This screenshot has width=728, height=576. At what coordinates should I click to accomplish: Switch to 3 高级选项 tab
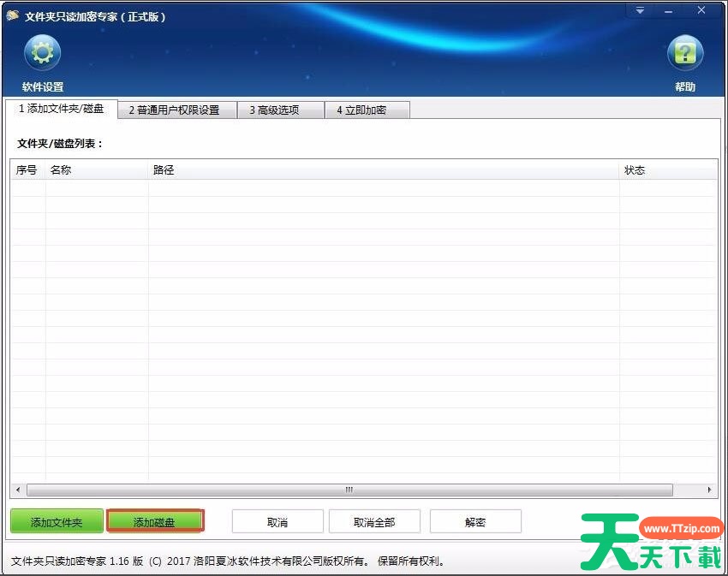coord(280,110)
